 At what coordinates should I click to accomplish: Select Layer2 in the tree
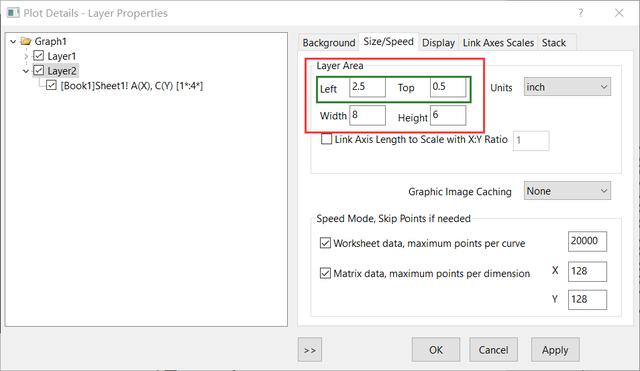click(62, 71)
